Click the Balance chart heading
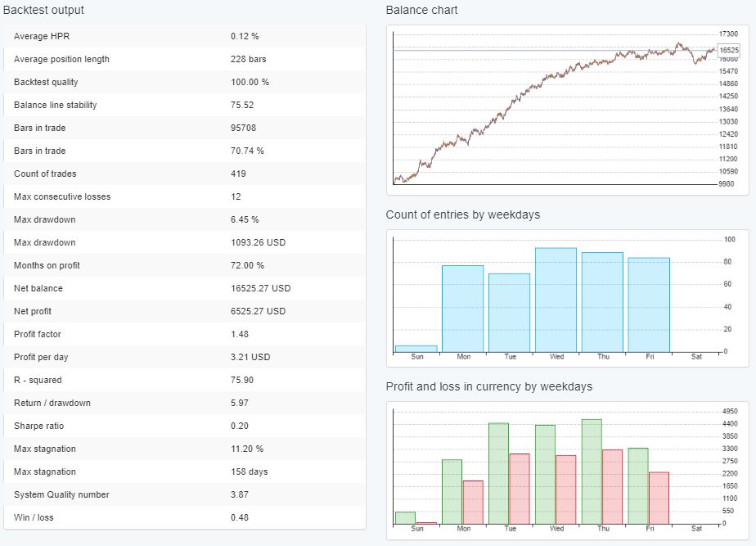Viewport: 756px width, 546px height. click(421, 11)
